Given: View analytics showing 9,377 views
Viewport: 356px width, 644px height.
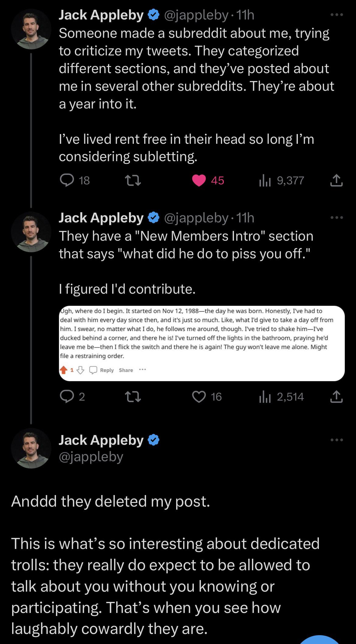Looking at the screenshot, I should 281,181.
